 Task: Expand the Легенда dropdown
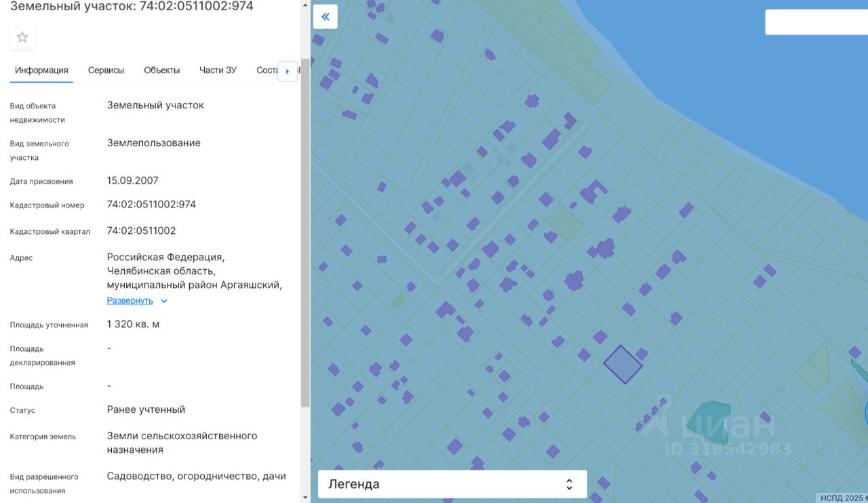pos(452,484)
